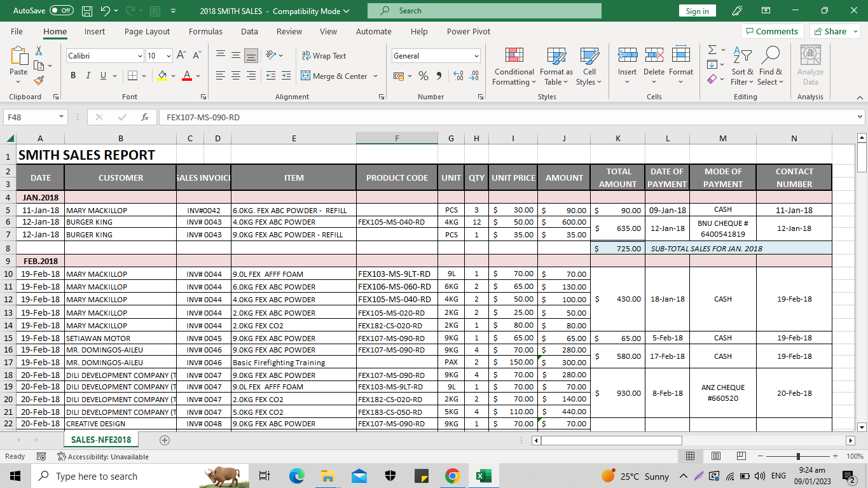Click the Share button

pos(835,31)
